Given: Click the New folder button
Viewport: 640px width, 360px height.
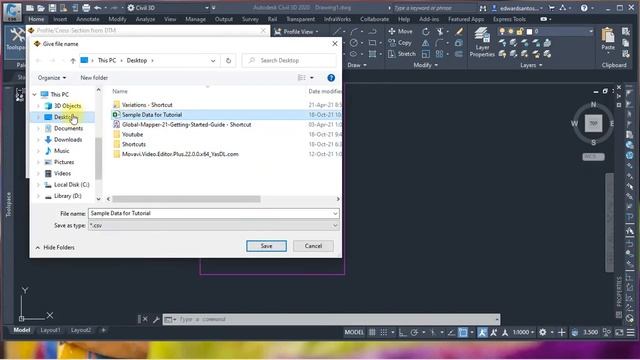Looking at the screenshot, I should point(94,78).
